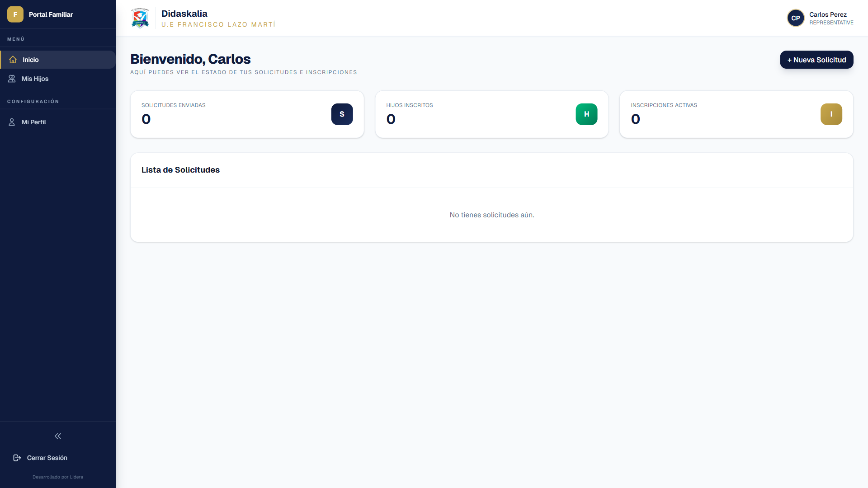868x488 pixels.
Task: Select the Solicitudes Enviadas label
Action: [174, 105]
